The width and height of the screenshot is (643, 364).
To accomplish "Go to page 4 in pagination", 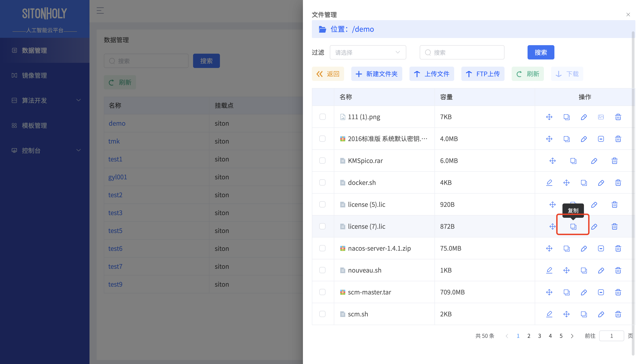I will click(x=550, y=336).
